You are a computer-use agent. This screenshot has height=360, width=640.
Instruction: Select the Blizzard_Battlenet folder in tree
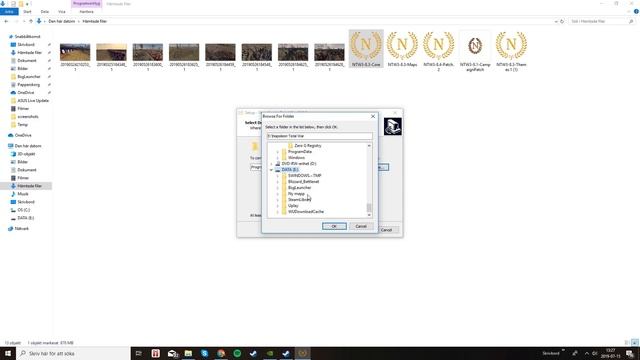(x=303, y=182)
